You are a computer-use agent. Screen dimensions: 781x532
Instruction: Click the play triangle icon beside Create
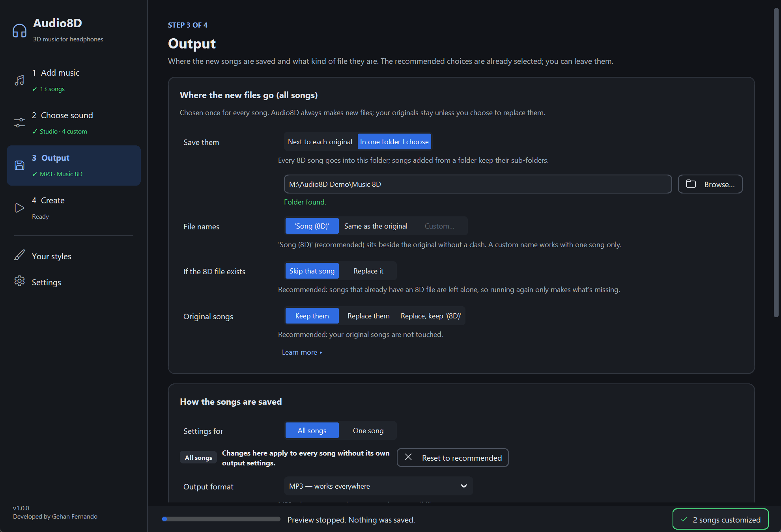(19, 208)
